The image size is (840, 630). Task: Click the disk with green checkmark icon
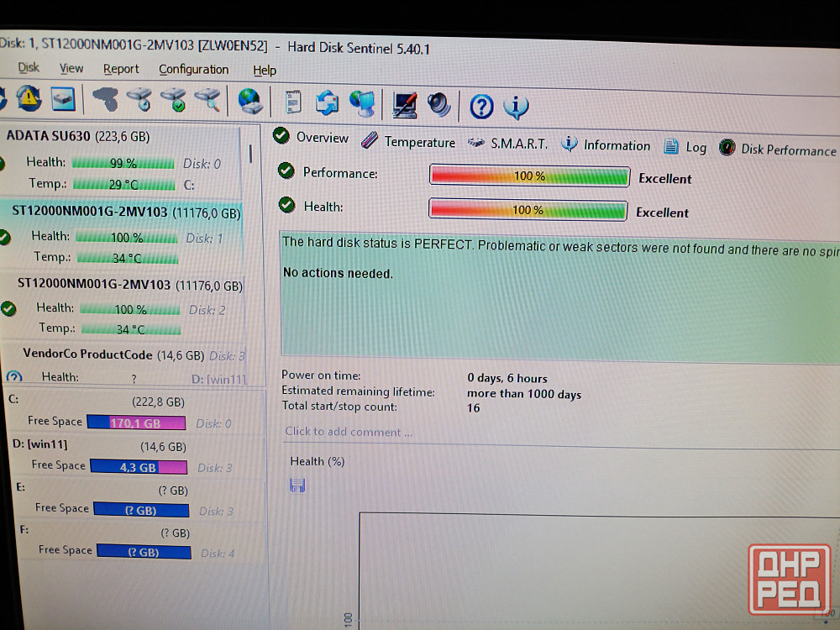(x=174, y=101)
